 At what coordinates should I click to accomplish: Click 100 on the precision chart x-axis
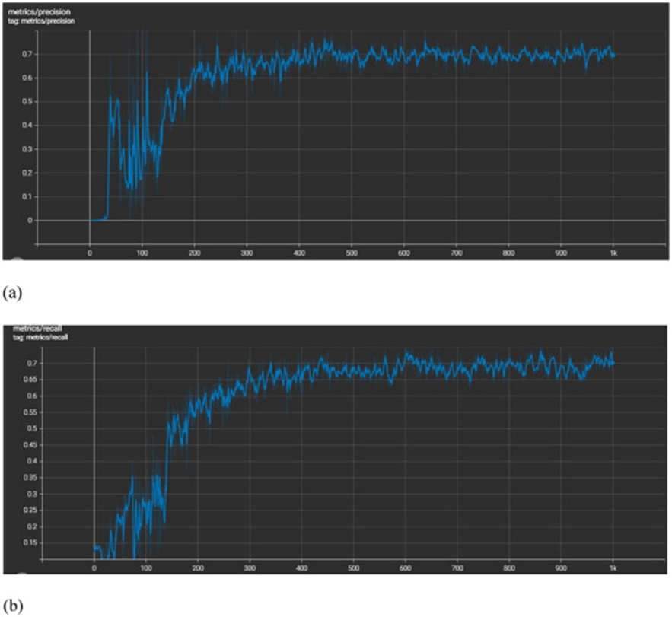pos(142,253)
